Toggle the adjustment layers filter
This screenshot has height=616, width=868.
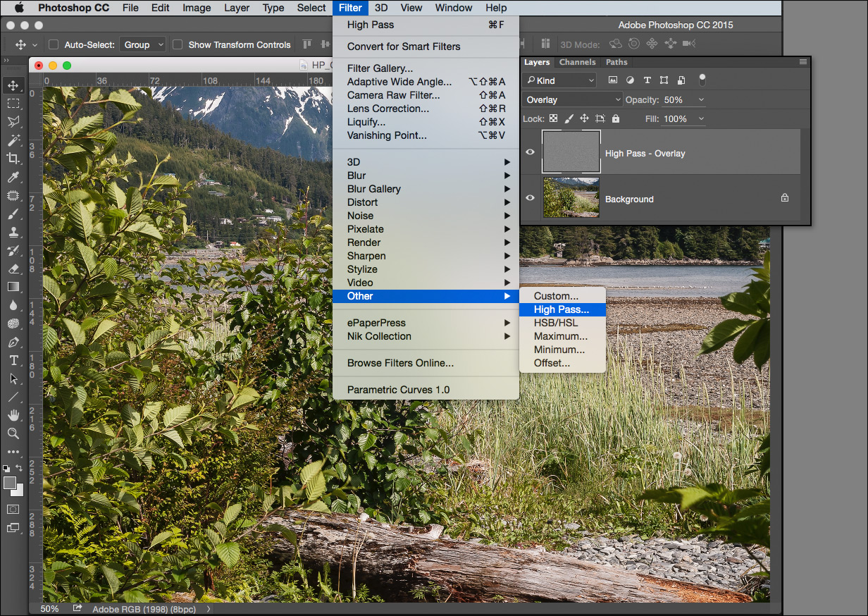pyautogui.click(x=630, y=80)
